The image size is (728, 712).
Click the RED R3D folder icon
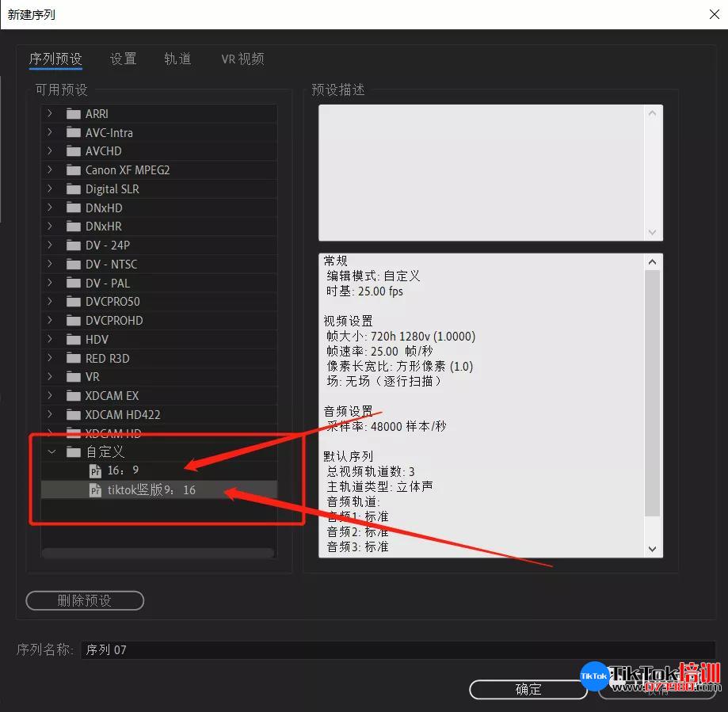(74, 358)
